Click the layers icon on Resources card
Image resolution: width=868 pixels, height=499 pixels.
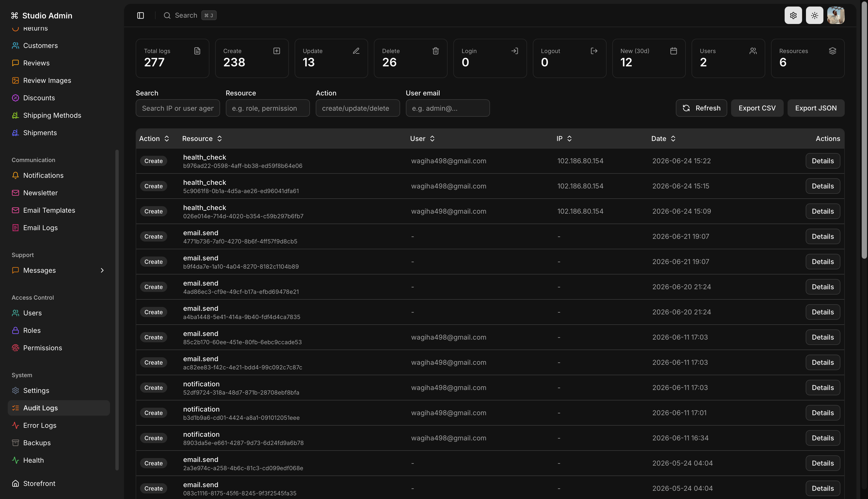click(832, 51)
